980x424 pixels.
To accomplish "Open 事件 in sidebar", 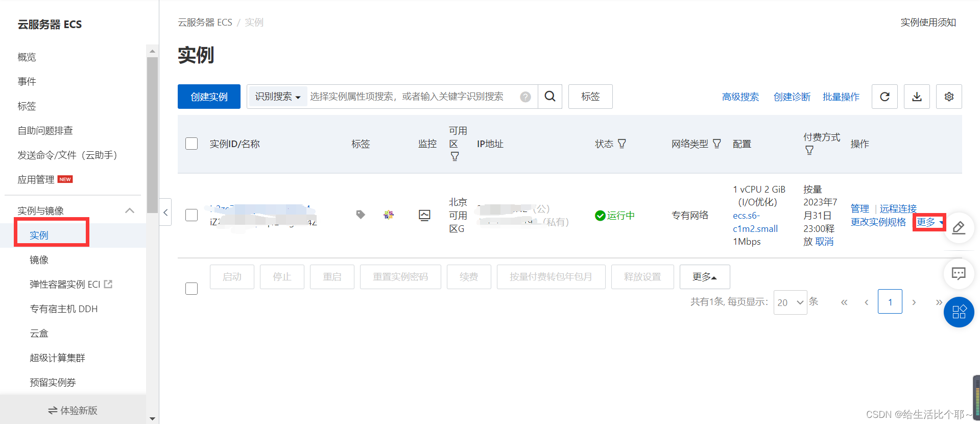I will tap(27, 81).
